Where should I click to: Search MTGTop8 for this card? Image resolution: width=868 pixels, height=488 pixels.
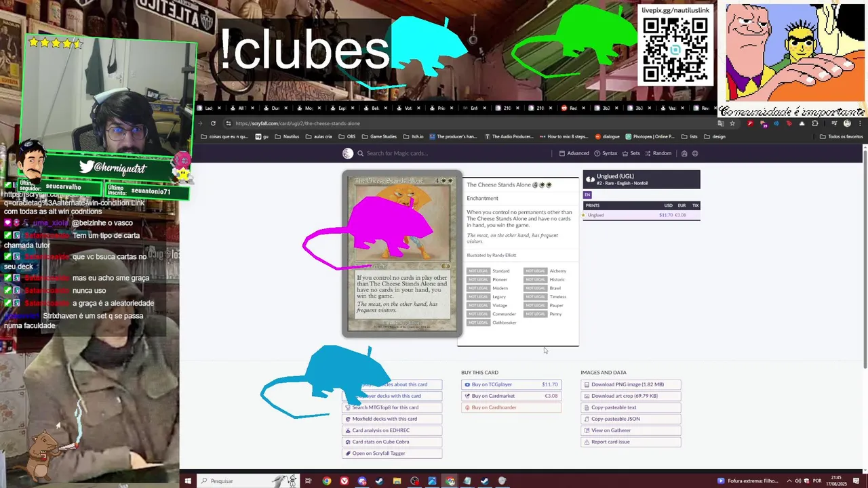point(392,407)
